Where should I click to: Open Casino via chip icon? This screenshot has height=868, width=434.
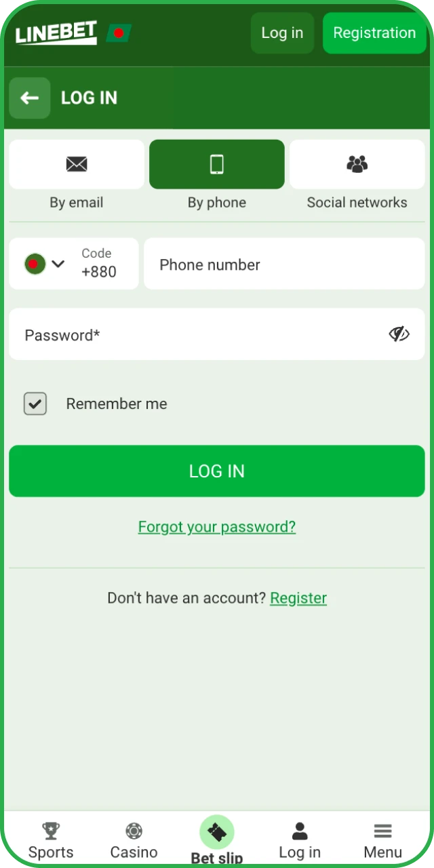pos(134,831)
